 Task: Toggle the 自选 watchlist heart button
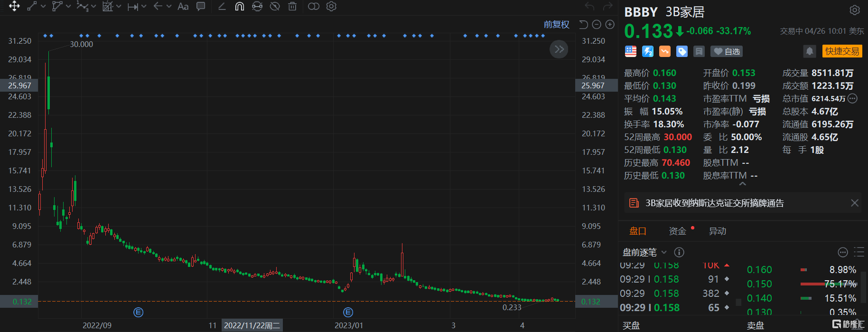tap(727, 51)
